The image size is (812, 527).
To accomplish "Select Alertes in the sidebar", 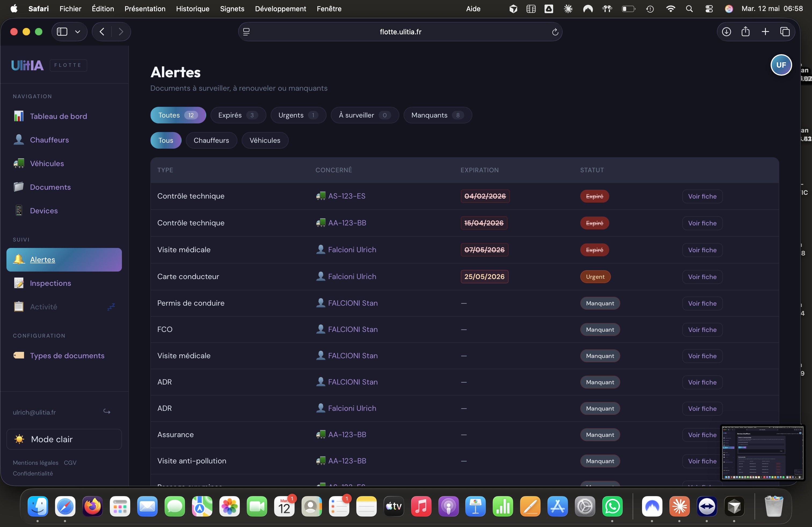I will point(64,260).
